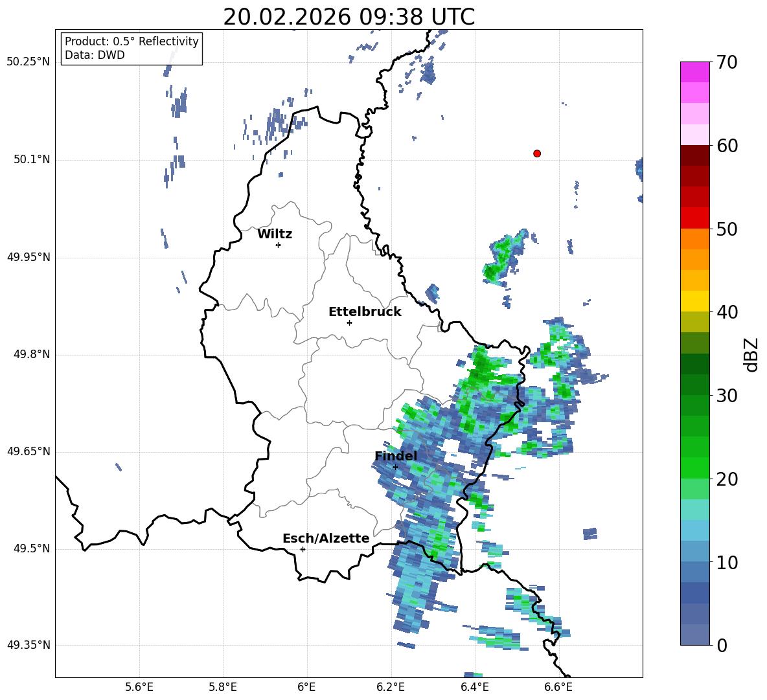
Task: Click the Ettelbruck location cross marker
Action: (x=349, y=322)
